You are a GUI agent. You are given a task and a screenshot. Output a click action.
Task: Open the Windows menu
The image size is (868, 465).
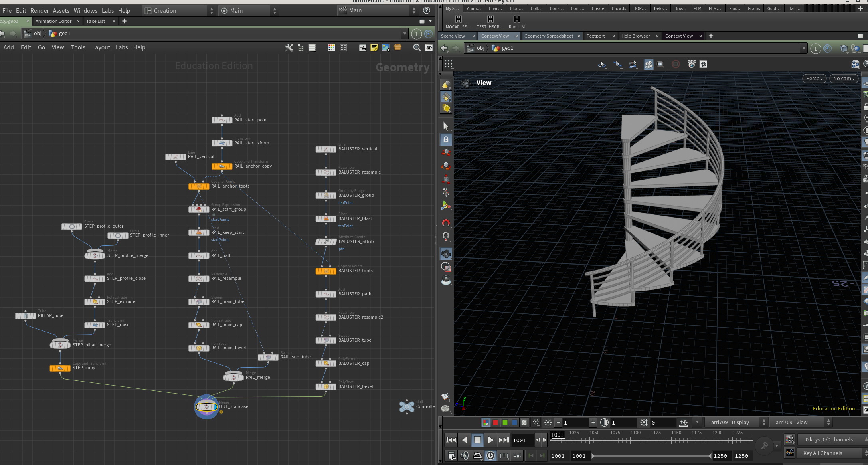click(x=85, y=11)
